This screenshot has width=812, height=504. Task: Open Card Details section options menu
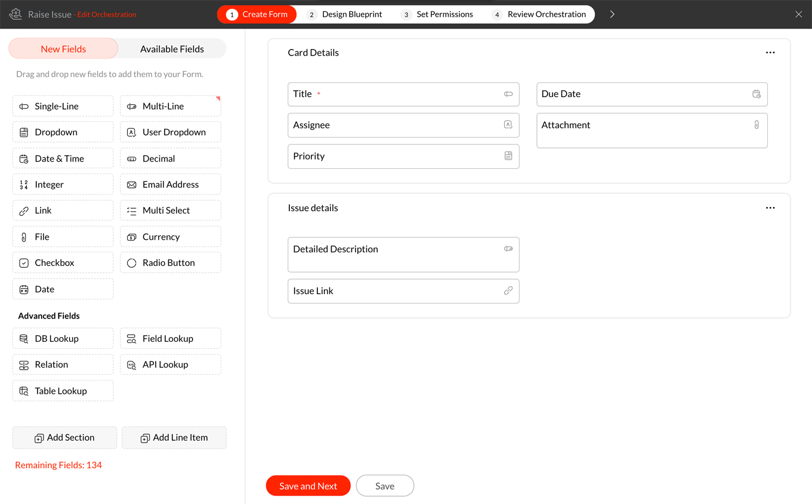coord(770,52)
